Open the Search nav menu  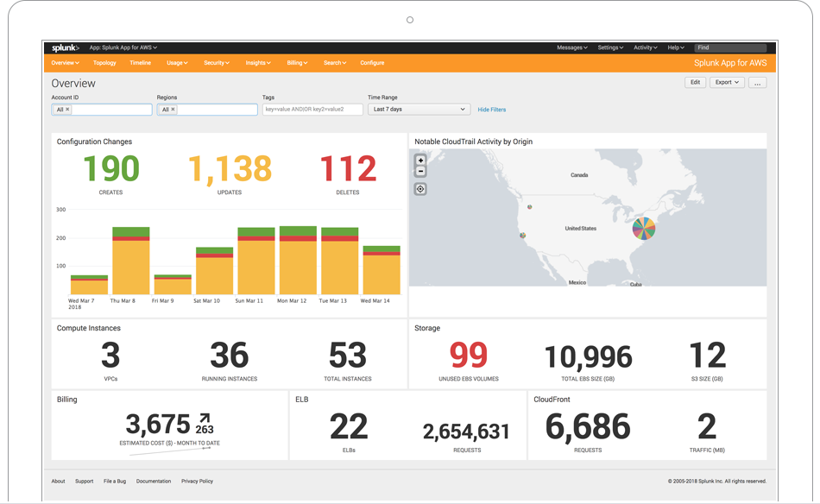pos(335,63)
